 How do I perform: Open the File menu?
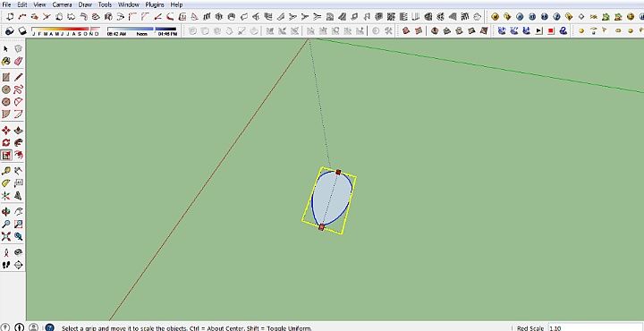[6, 4]
